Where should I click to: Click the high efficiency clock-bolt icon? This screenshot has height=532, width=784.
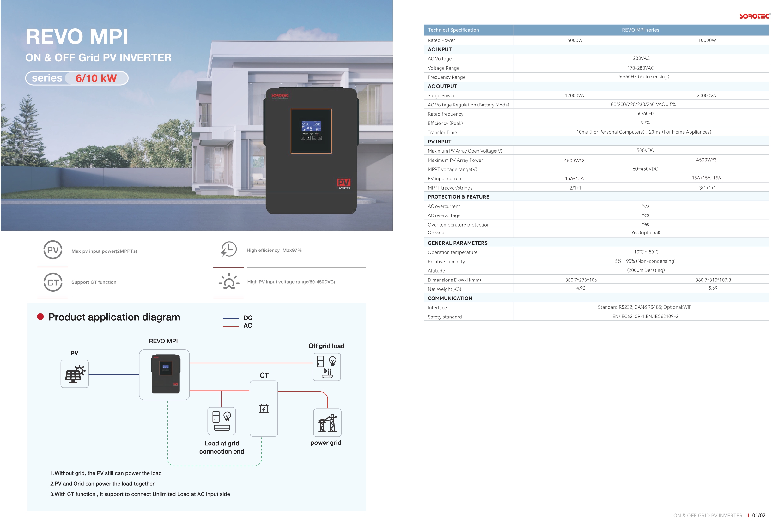coord(229,249)
